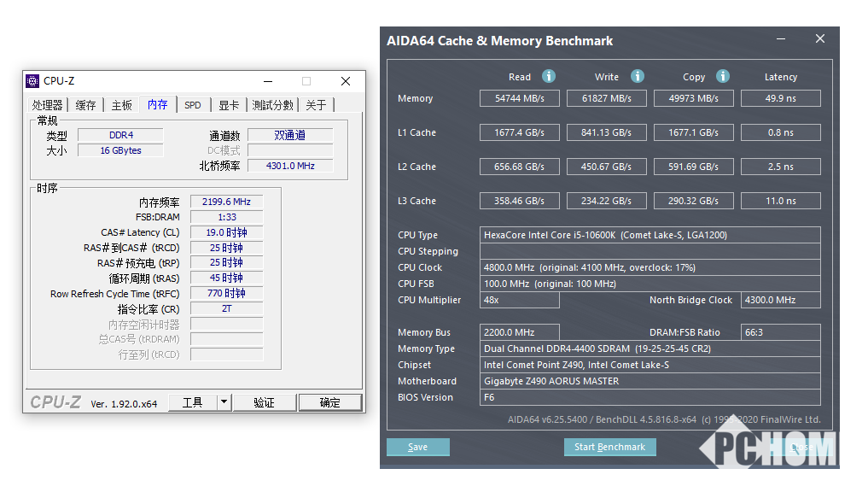
Task: Close the AIDA64 Cache & Memory Benchmark window
Action: point(820,39)
